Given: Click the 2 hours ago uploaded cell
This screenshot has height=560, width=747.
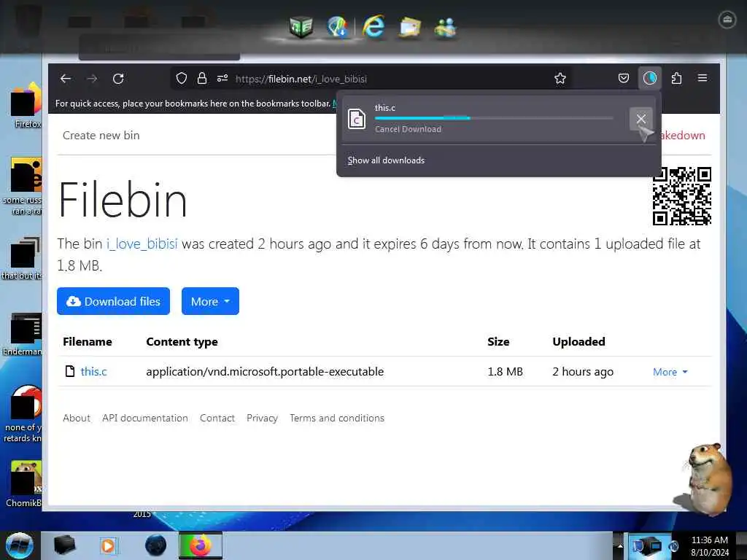Looking at the screenshot, I should pyautogui.click(x=583, y=372).
